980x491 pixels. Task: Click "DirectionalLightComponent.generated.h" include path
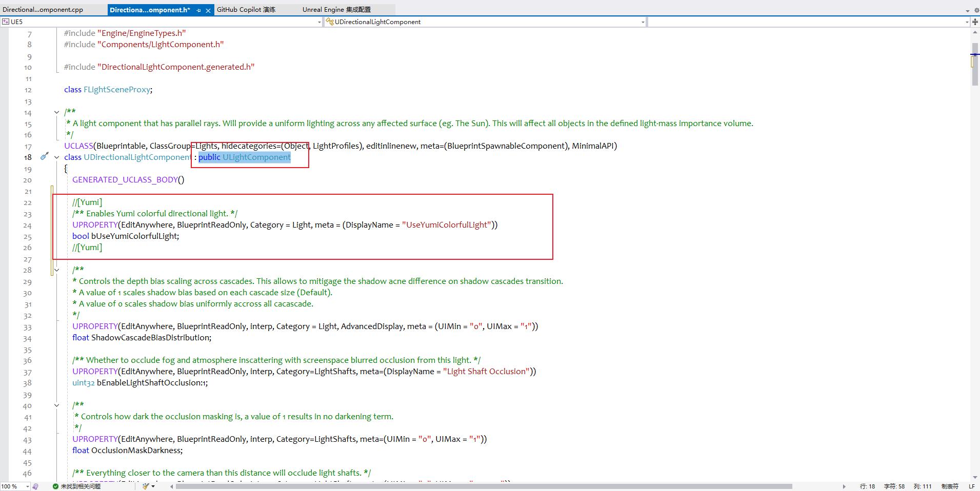176,67
